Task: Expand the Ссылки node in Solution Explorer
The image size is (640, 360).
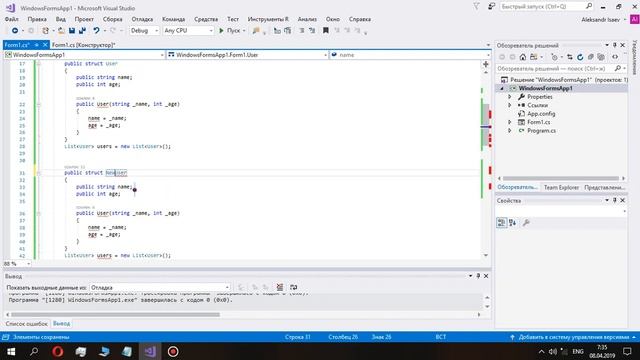Action: [x=509, y=105]
